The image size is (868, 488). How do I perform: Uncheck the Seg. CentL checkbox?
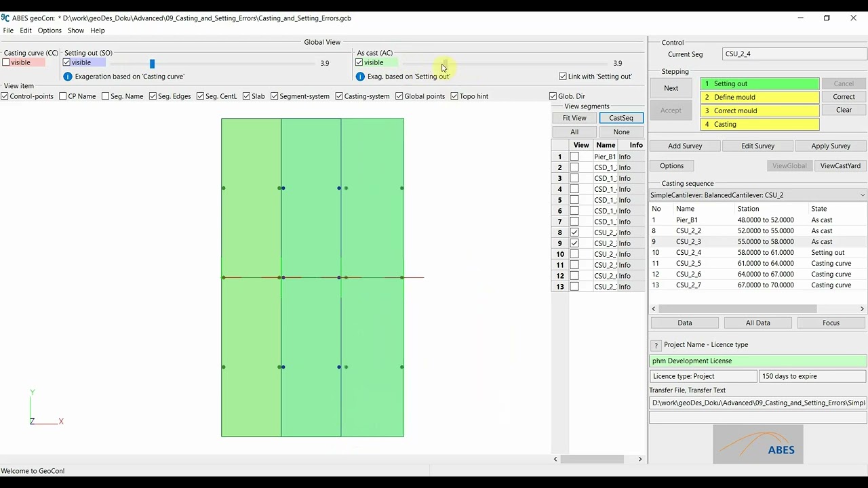coord(201,96)
